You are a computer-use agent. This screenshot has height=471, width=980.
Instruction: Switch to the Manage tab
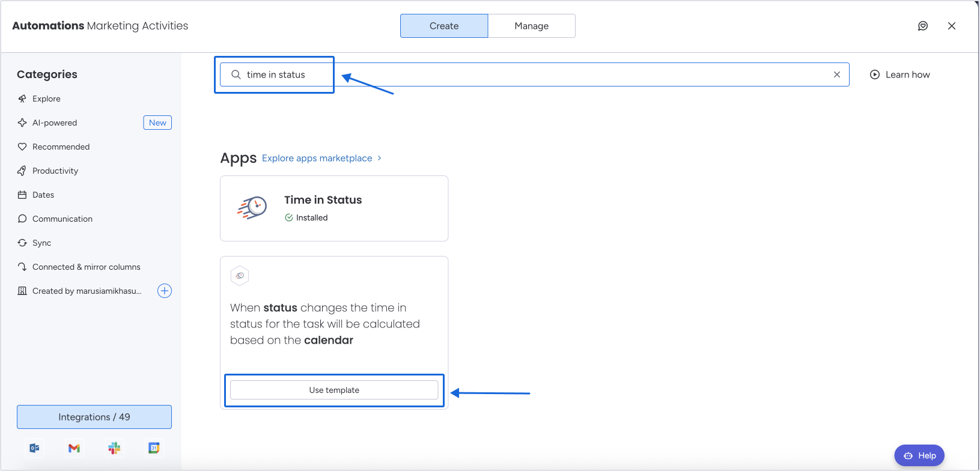[531, 26]
